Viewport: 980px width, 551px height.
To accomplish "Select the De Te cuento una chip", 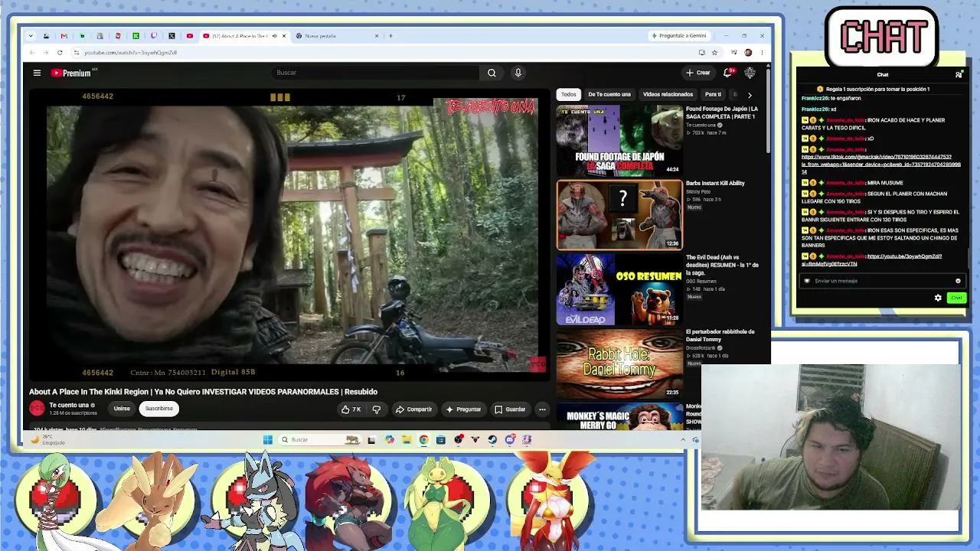I will pos(609,94).
